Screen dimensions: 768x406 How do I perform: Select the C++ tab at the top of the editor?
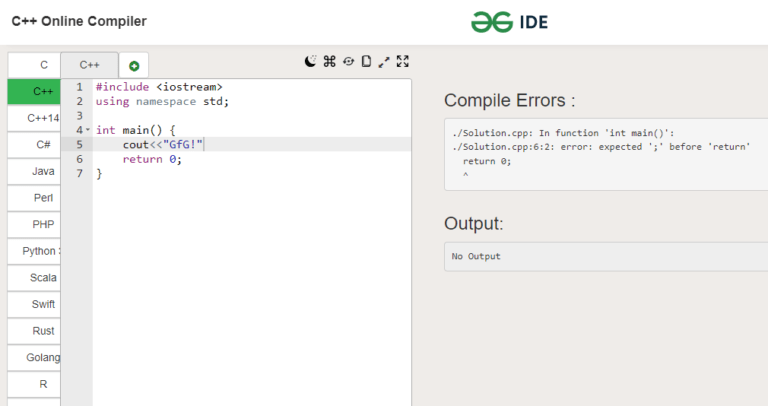click(89, 65)
